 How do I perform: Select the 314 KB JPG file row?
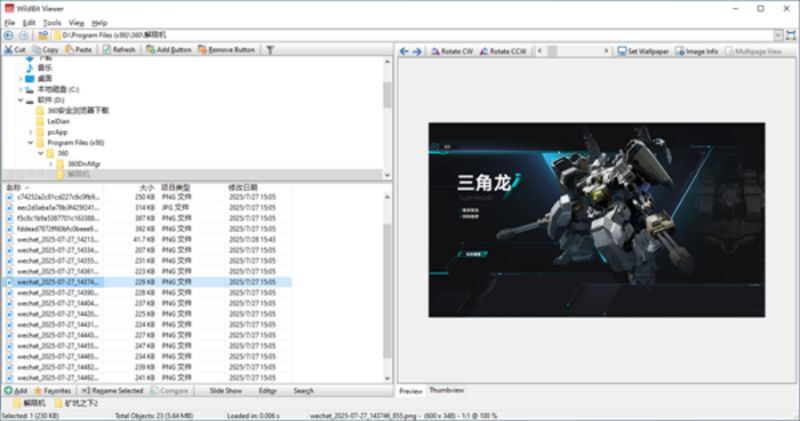[148, 208]
